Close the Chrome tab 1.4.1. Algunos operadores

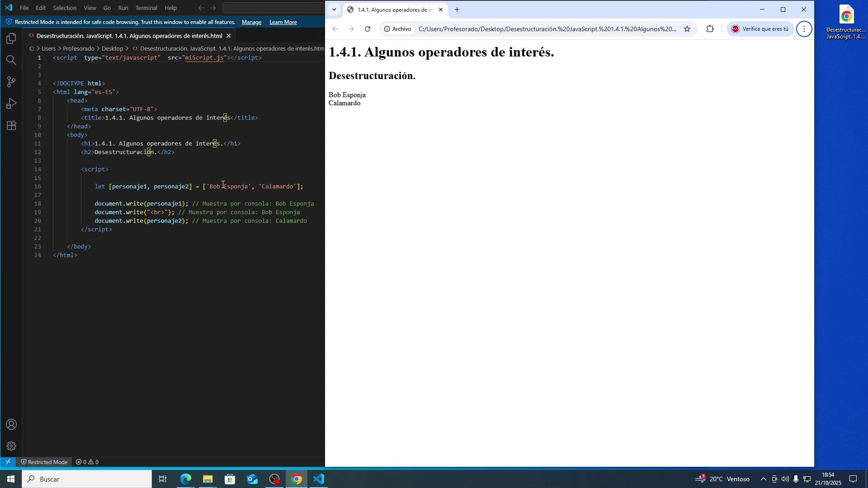tap(441, 9)
